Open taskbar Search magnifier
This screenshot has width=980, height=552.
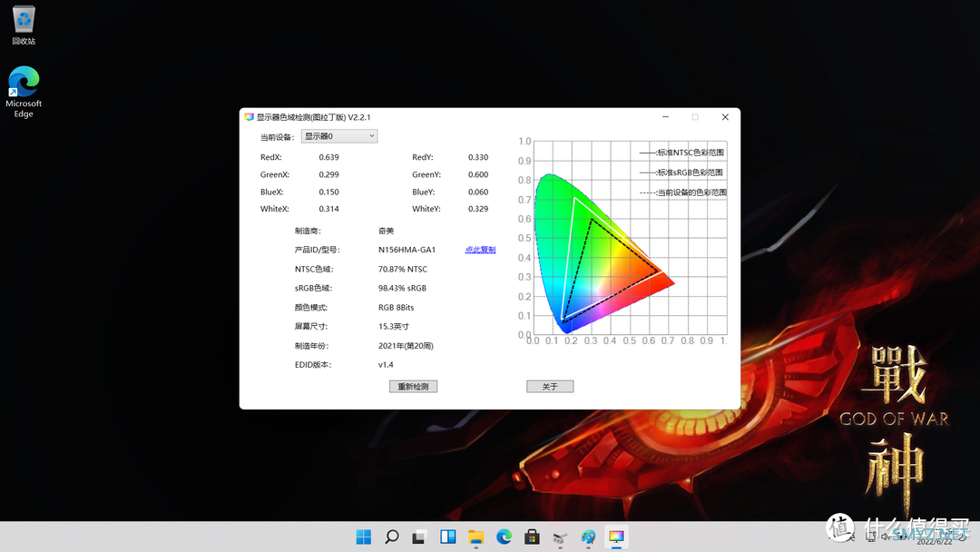pos(391,537)
